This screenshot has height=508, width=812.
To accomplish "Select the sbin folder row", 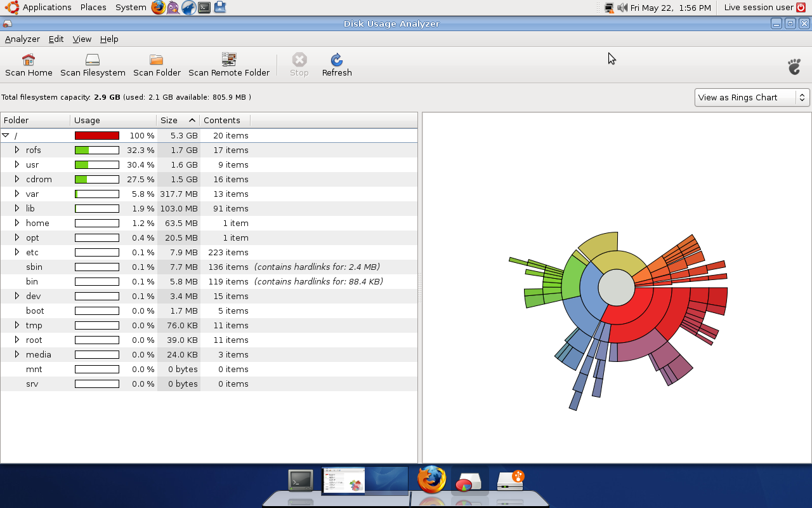I will [209, 267].
